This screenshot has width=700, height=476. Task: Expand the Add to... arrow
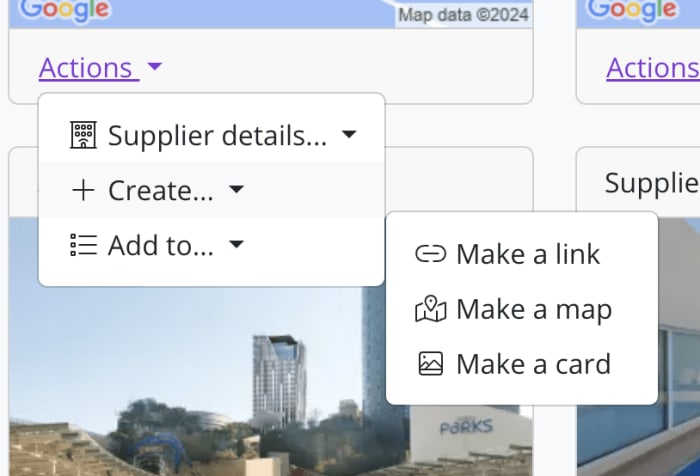(x=236, y=244)
